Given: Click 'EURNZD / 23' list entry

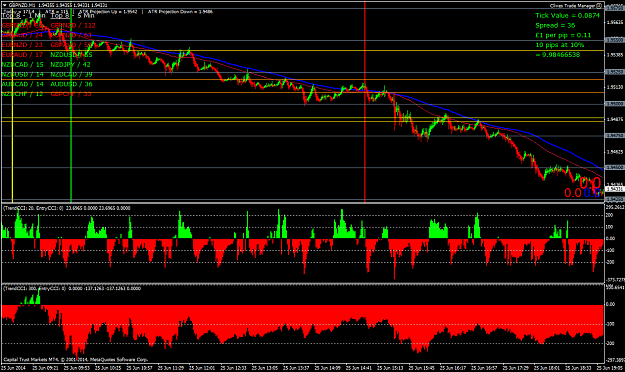Looking at the screenshot, I should coord(22,45).
